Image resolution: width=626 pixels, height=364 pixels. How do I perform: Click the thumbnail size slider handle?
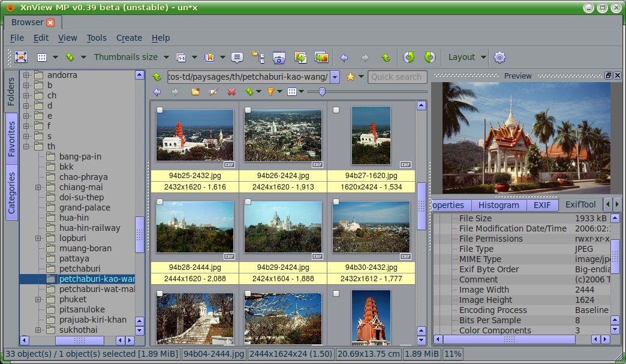point(322,92)
